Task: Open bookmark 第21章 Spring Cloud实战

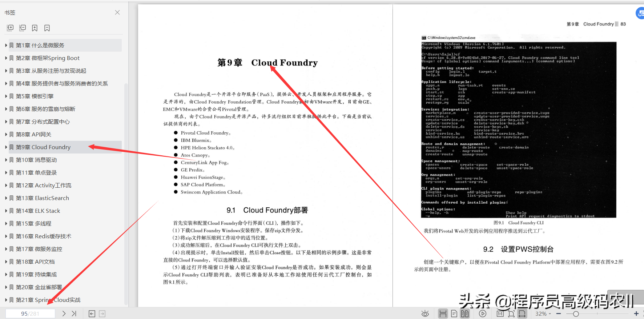Action: coord(48,300)
